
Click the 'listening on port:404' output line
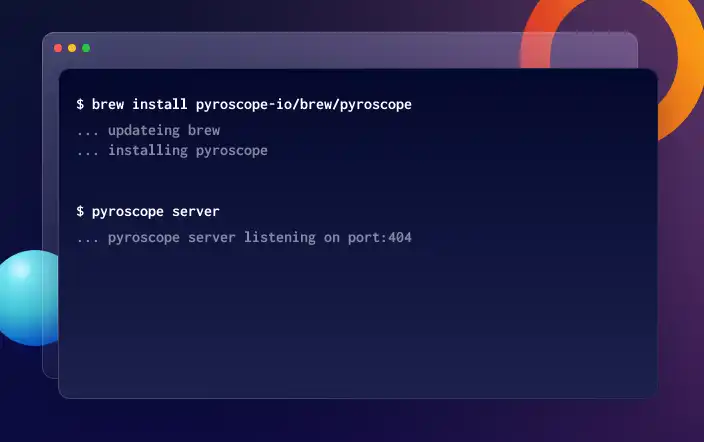(244, 237)
